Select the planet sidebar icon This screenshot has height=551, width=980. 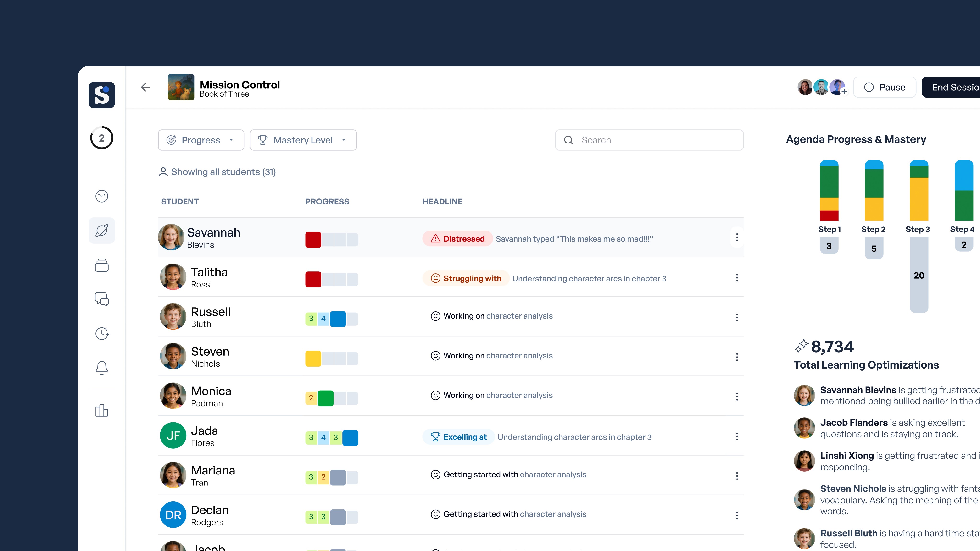click(102, 231)
